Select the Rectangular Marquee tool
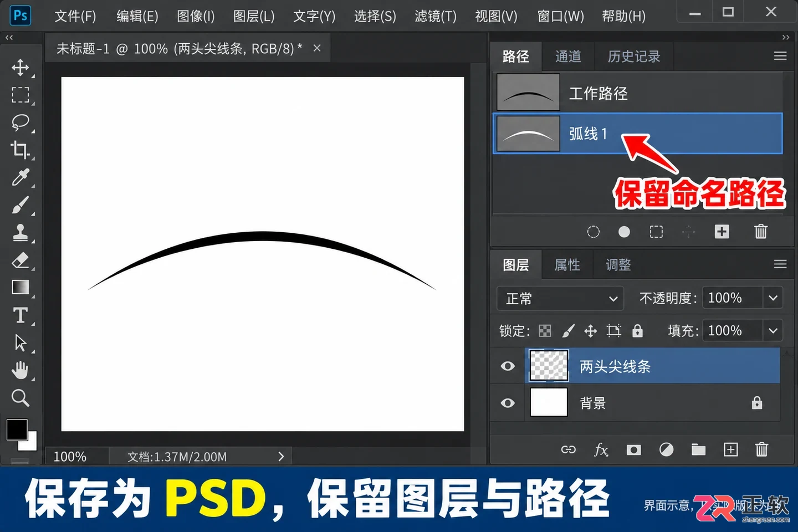Screen dimensions: 798x532 click(x=21, y=95)
